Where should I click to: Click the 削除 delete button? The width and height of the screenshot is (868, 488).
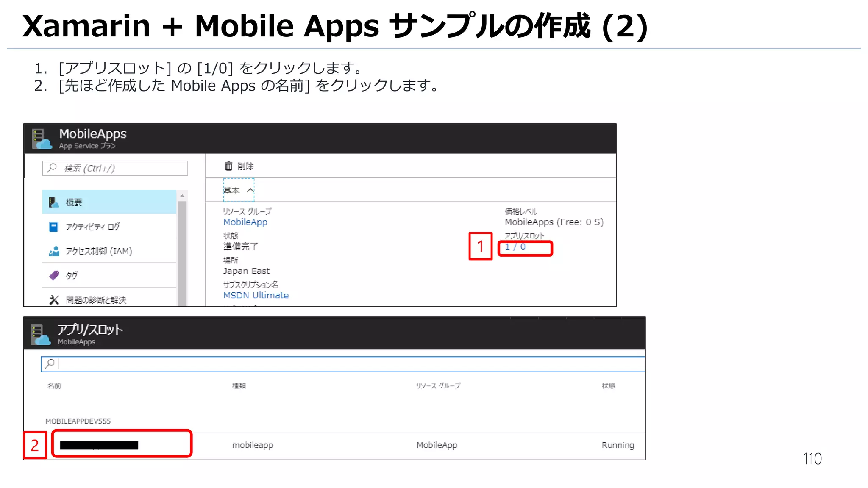click(x=239, y=166)
